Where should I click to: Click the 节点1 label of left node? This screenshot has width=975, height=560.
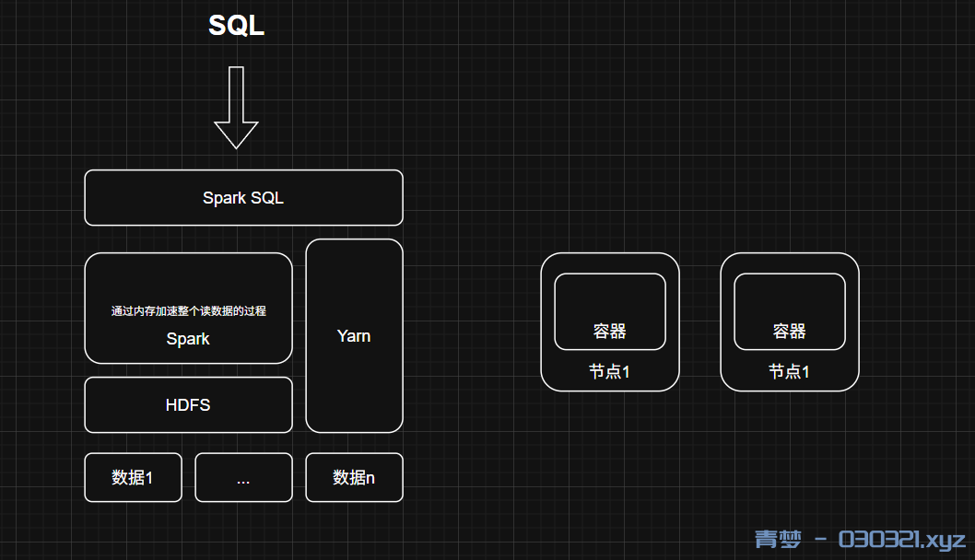[x=609, y=372]
